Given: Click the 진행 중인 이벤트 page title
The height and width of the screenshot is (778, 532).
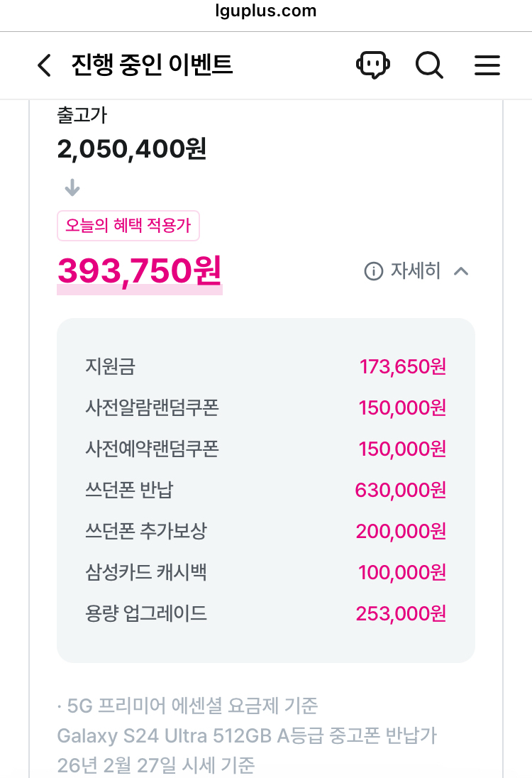Looking at the screenshot, I should [152, 65].
